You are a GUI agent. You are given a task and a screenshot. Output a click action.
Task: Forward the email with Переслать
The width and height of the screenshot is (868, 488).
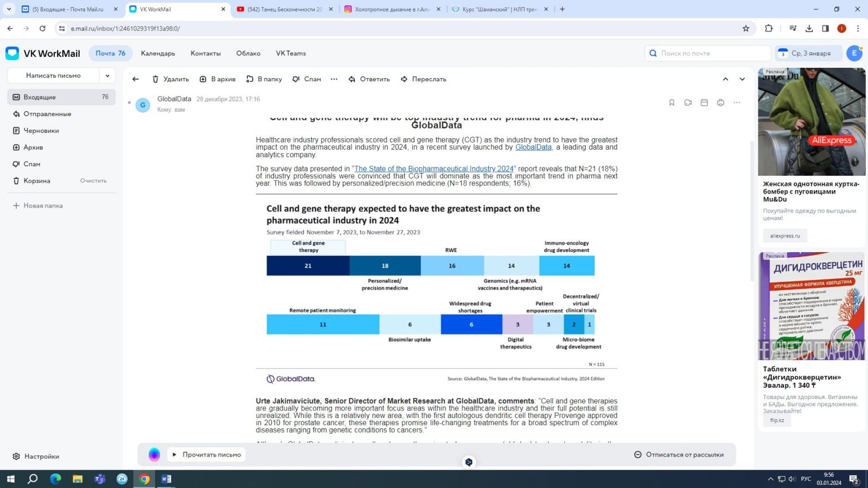(x=423, y=79)
